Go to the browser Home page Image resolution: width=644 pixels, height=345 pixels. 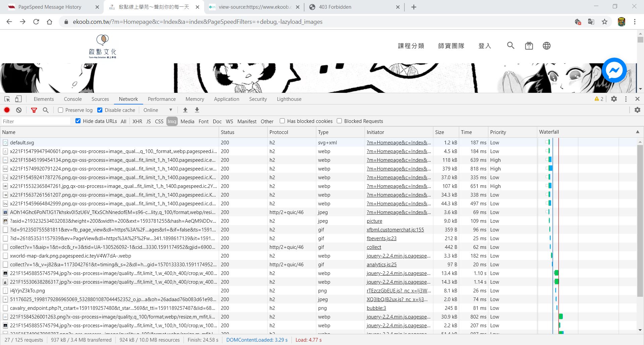coord(49,22)
